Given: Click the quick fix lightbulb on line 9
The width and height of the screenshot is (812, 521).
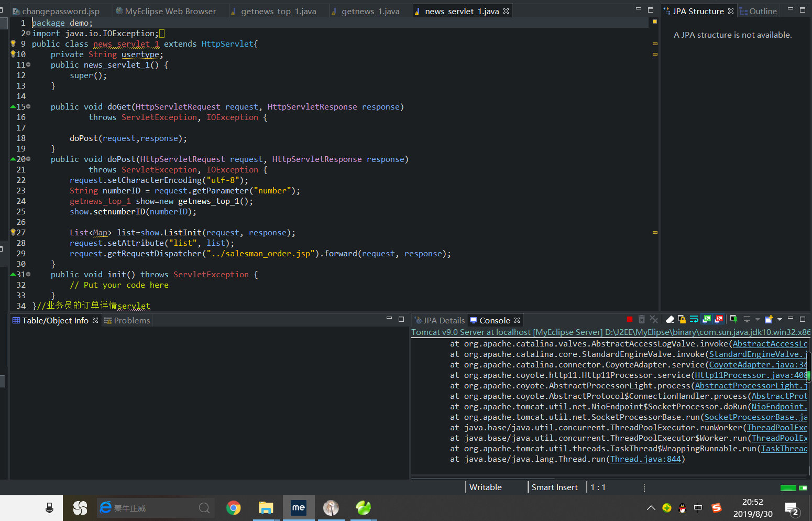Looking at the screenshot, I should pos(13,44).
